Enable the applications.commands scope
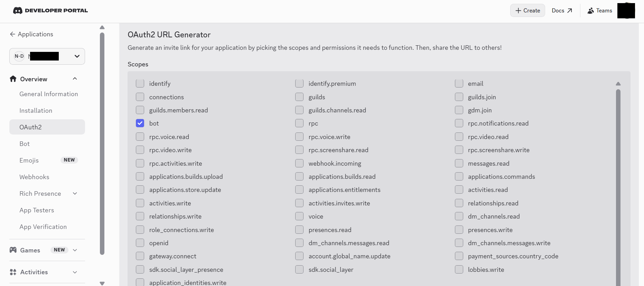 click(x=459, y=177)
